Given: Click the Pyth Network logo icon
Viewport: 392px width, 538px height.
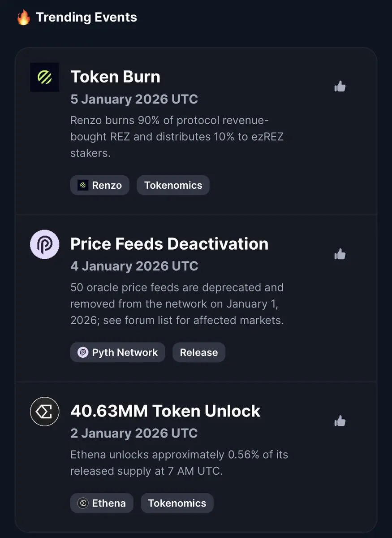Looking at the screenshot, I should [x=45, y=244].
